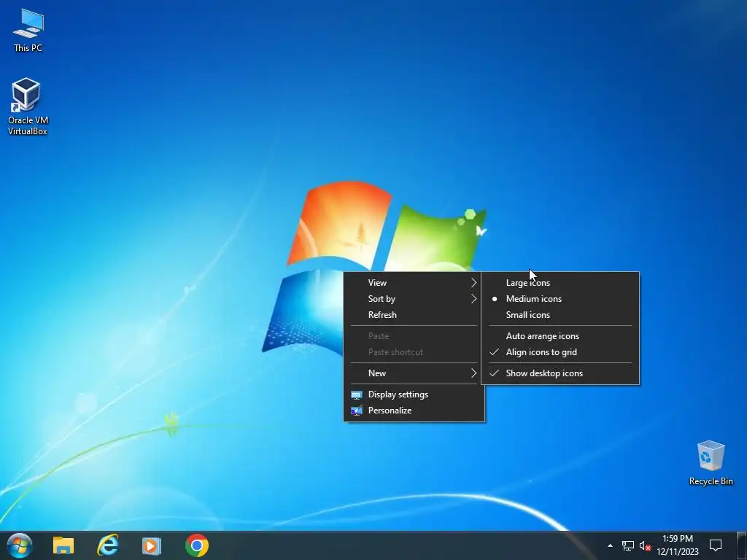
Task: Click the muted volume tray icon
Action: point(645,545)
